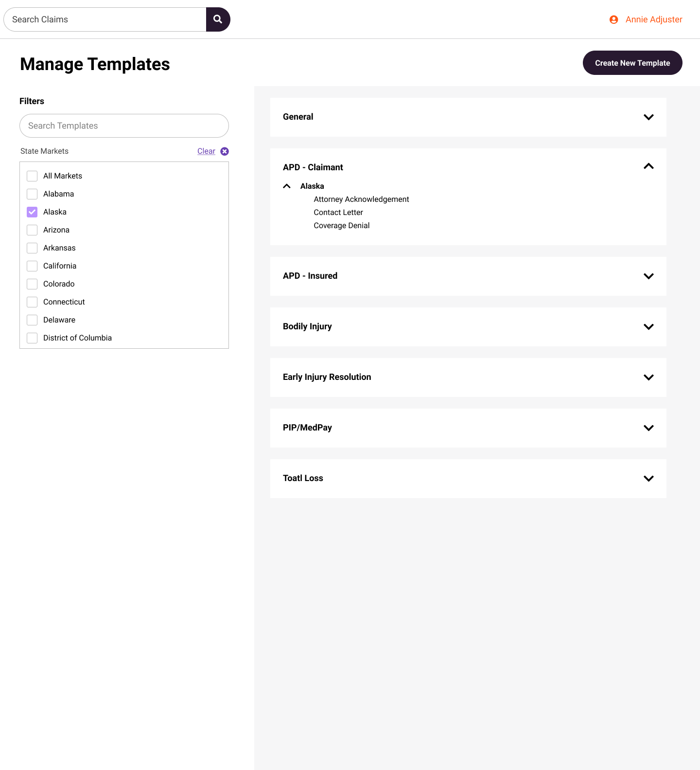
Task: Expand the General section chevron
Action: tap(648, 117)
